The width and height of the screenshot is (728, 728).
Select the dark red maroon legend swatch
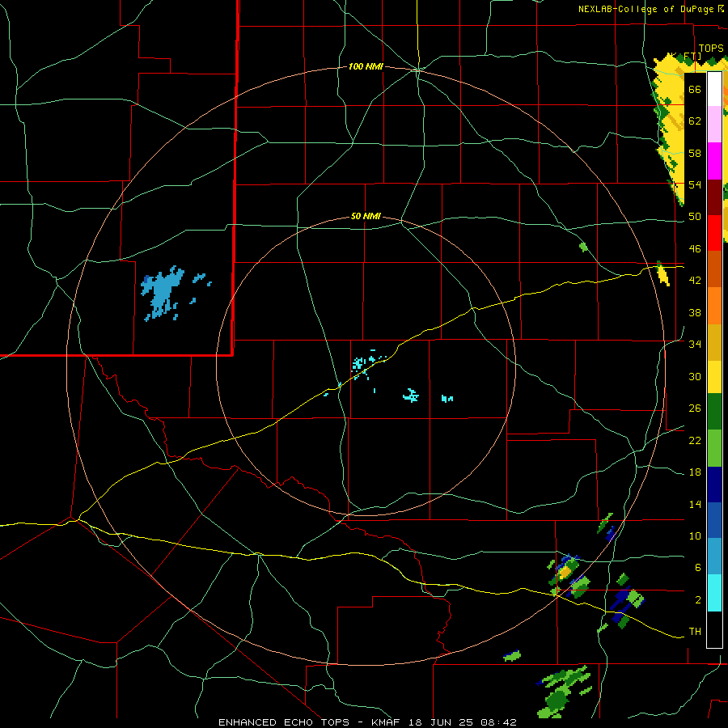pos(714,197)
